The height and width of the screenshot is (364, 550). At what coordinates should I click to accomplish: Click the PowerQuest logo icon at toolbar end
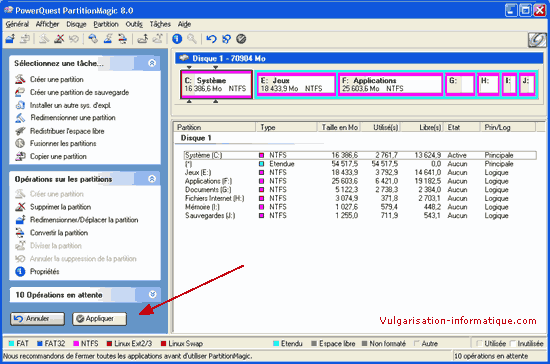click(537, 40)
